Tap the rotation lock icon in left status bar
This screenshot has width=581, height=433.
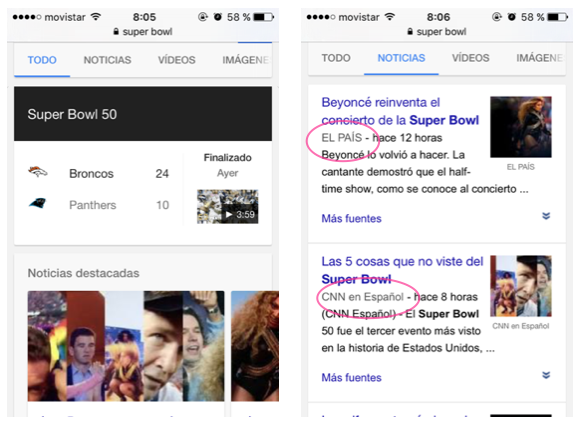click(203, 17)
